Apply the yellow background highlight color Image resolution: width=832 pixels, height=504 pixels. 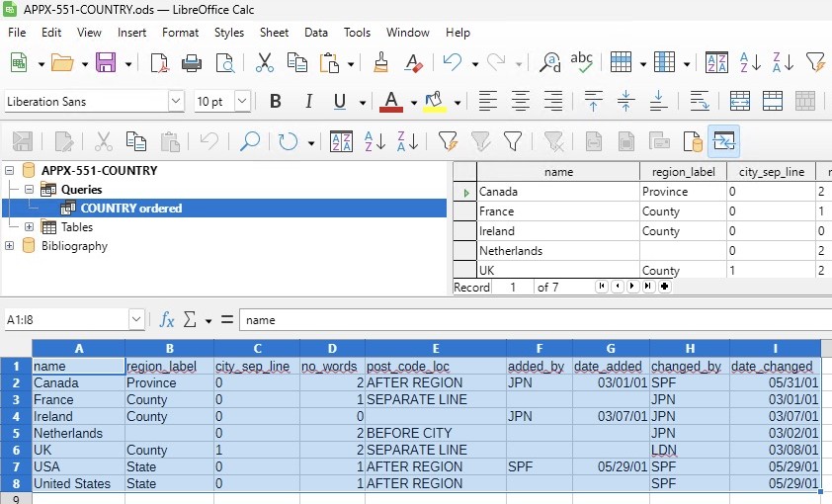click(x=434, y=101)
